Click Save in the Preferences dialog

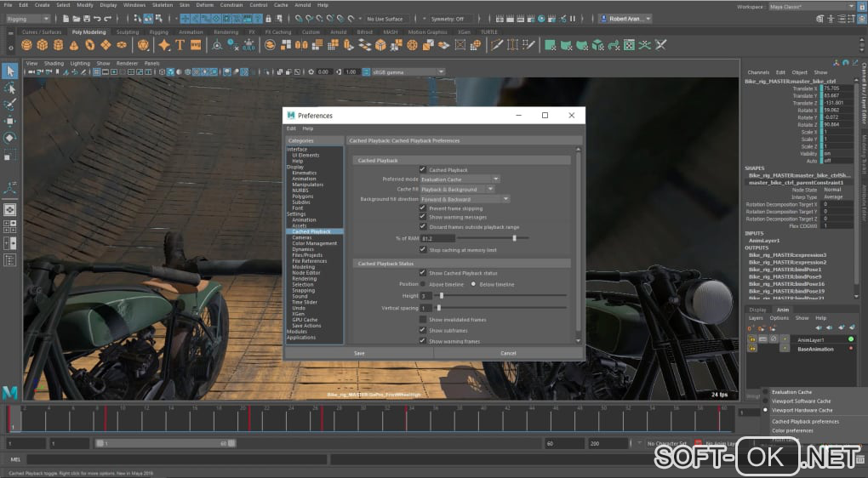(358, 353)
